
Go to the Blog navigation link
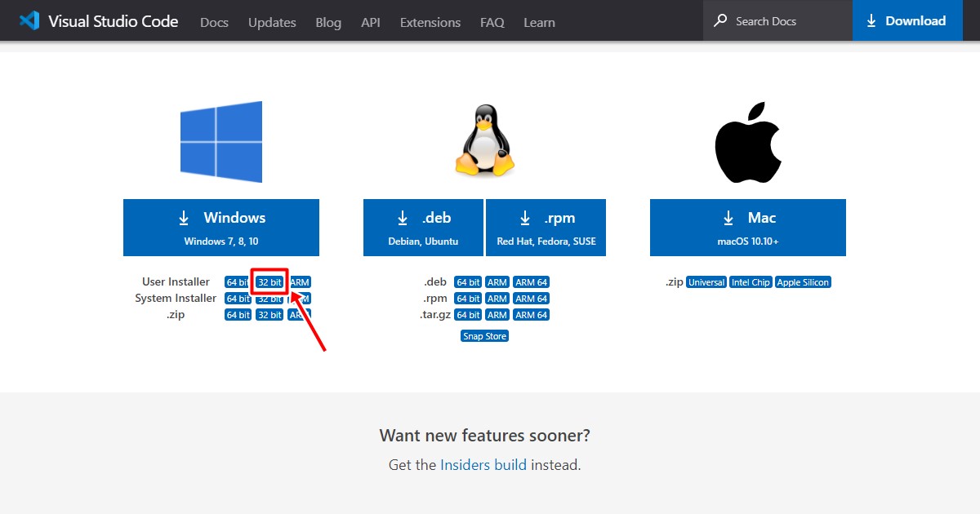click(328, 22)
